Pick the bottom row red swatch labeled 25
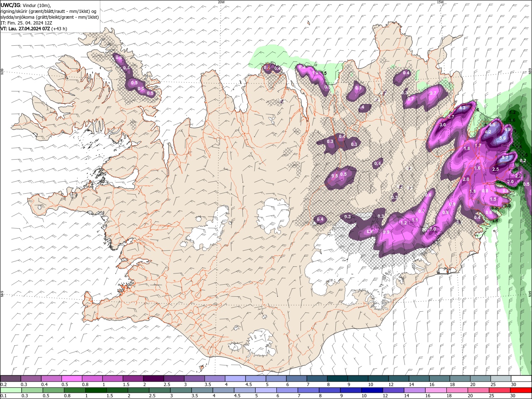Screen dimensions: 532x399 tap(499, 390)
